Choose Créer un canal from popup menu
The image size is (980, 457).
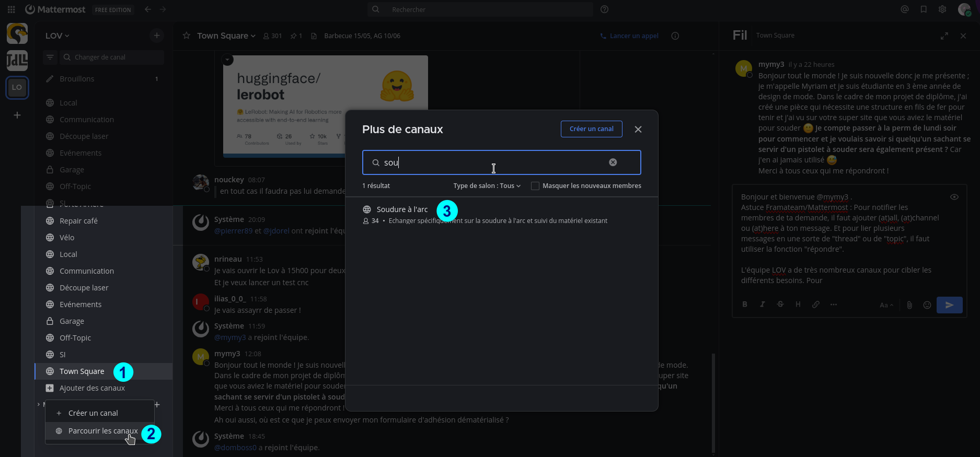93,413
